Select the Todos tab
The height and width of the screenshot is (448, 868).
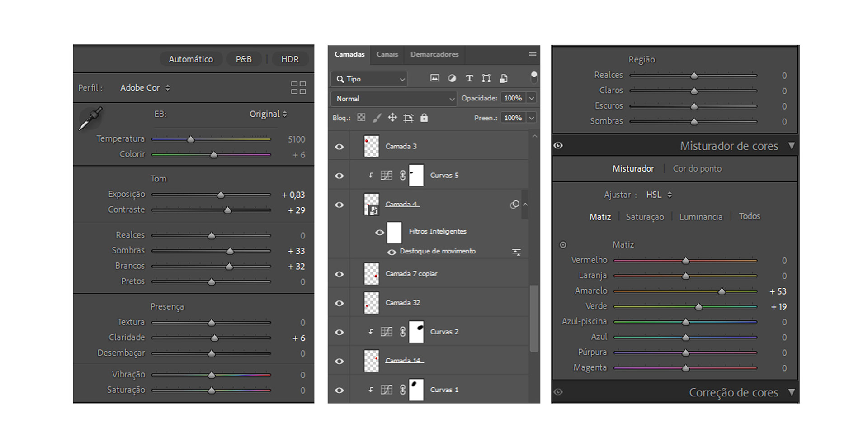[750, 216]
